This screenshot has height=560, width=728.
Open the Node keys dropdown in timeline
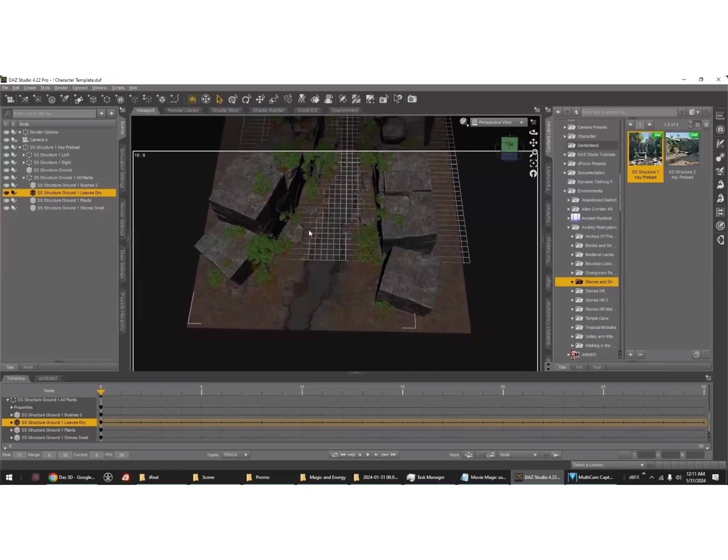(518, 455)
